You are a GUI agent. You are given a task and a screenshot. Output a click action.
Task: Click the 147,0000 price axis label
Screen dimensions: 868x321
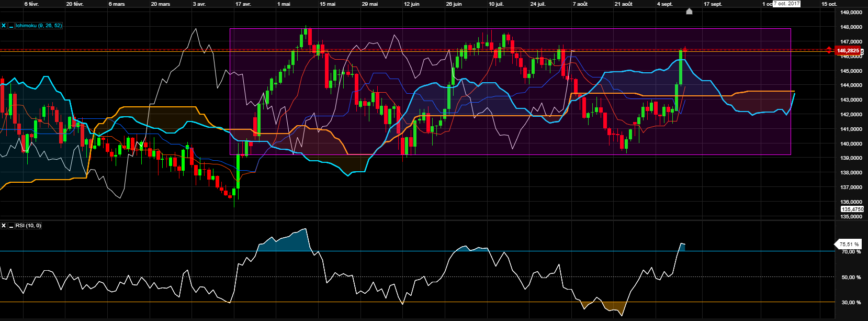point(851,41)
